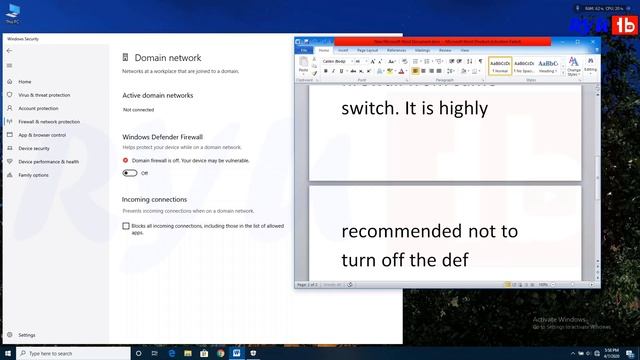
Task: Open the font name dropdown
Action: [x=351, y=61]
